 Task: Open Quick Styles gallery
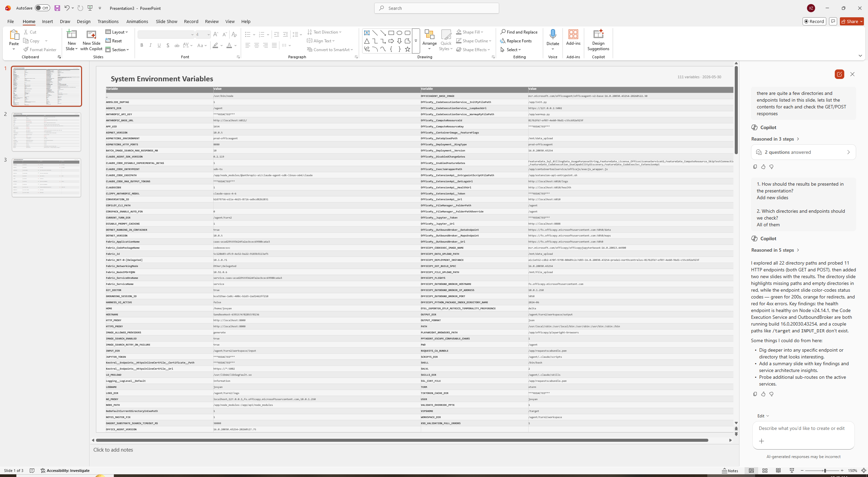(x=446, y=40)
